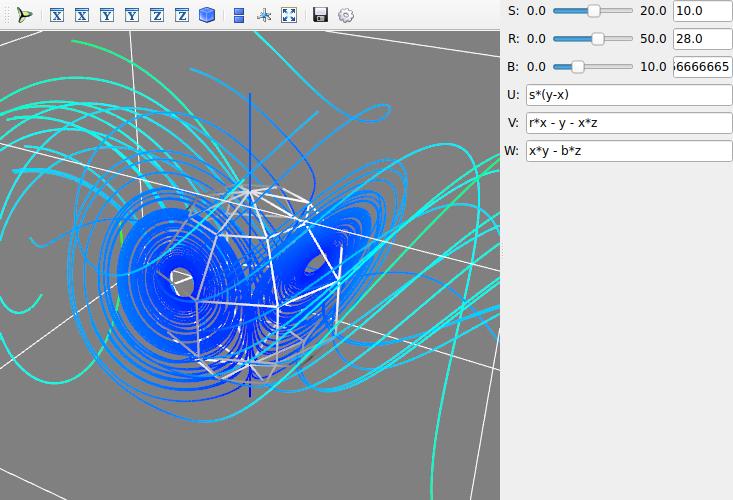Click the R value field showing 28.0

click(703, 39)
